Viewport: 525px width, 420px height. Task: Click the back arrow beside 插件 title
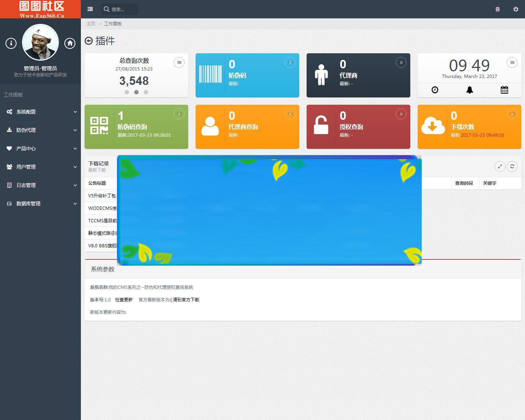[89, 41]
